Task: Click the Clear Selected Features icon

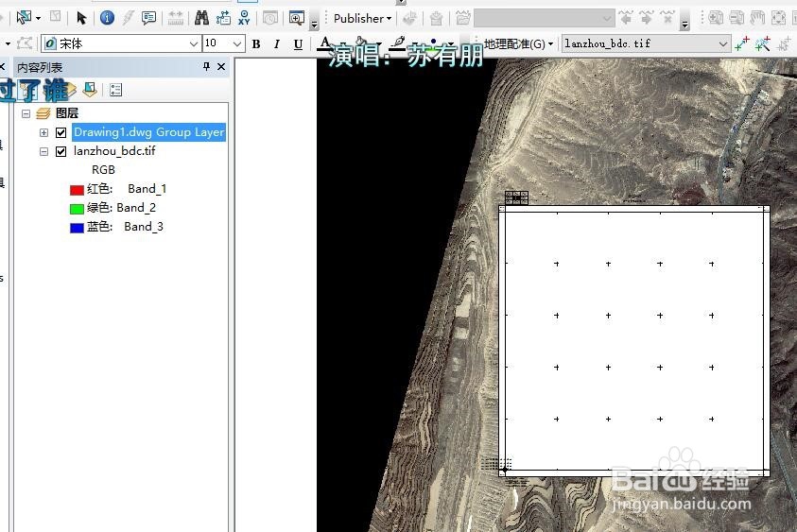Action: tap(56, 17)
